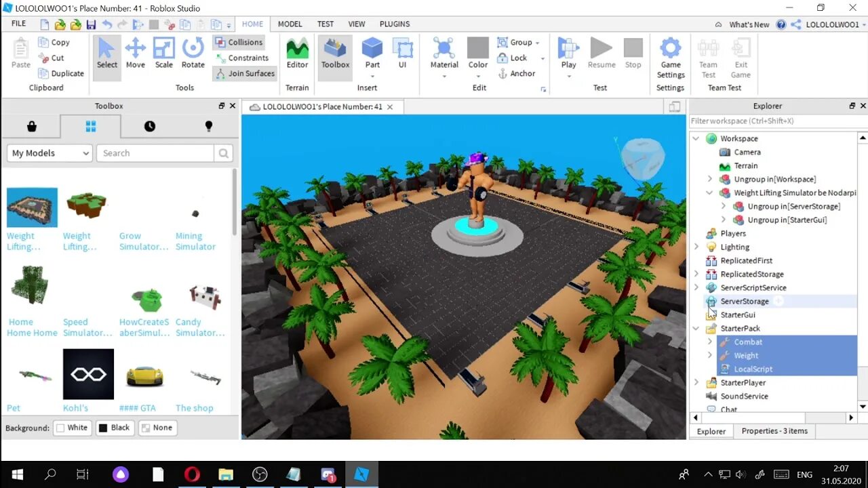This screenshot has height=488, width=868.
Task: Set Toolbox background to White
Action: (72, 428)
